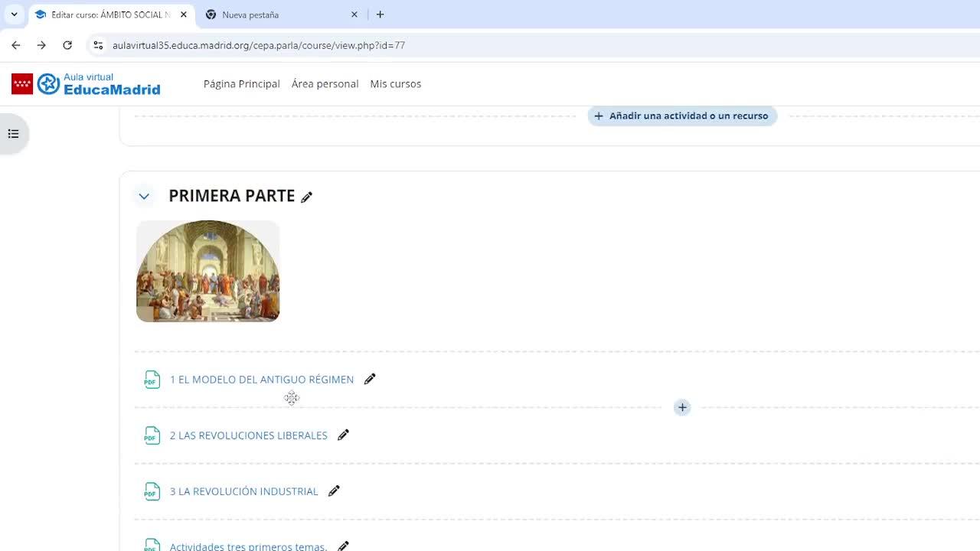This screenshot has height=551, width=980.
Task: Go back to previous page
Action: [x=16, y=45]
